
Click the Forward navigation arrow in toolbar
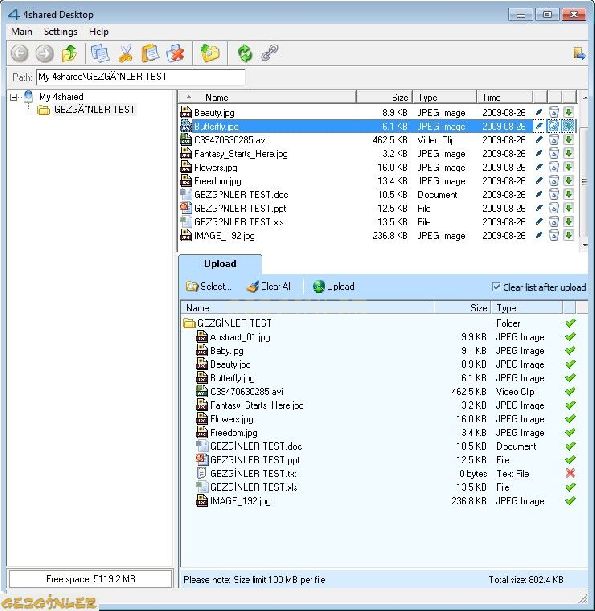pos(44,53)
